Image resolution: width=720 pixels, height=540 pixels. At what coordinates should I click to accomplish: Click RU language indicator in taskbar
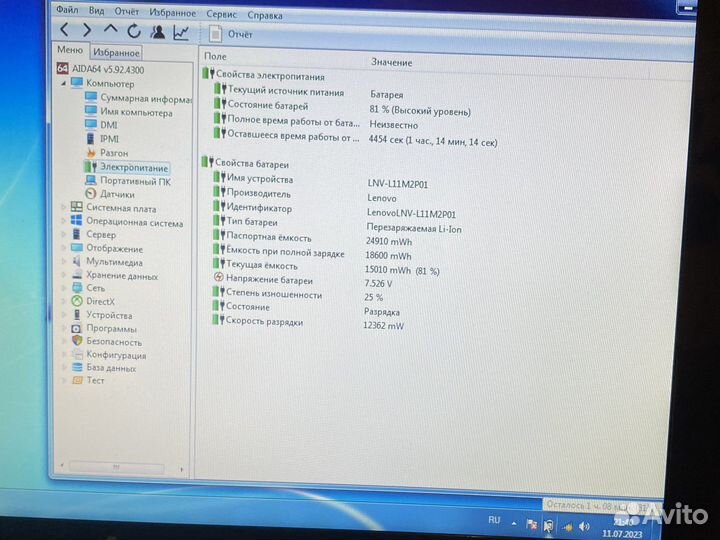494,520
